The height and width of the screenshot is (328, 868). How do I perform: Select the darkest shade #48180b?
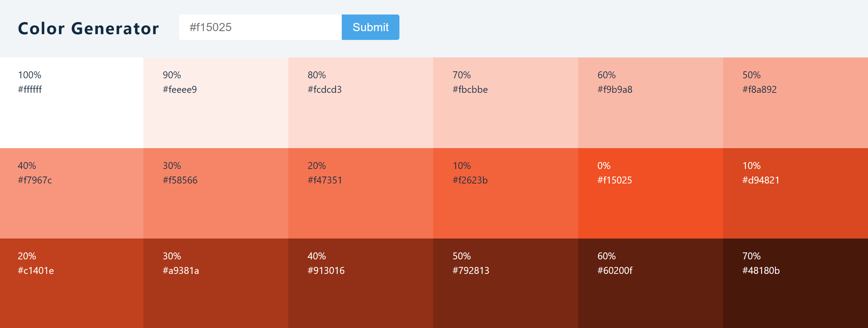795,284
